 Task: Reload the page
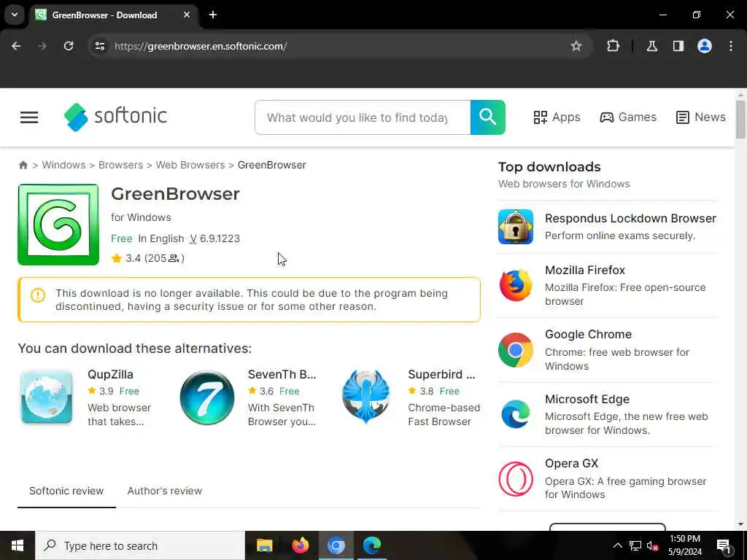(69, 46)
